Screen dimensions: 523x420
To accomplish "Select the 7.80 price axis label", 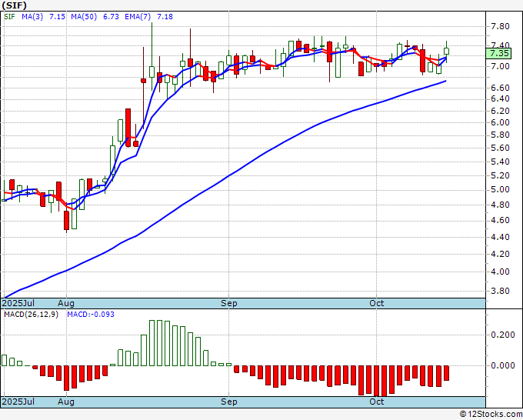I will 500,26.
